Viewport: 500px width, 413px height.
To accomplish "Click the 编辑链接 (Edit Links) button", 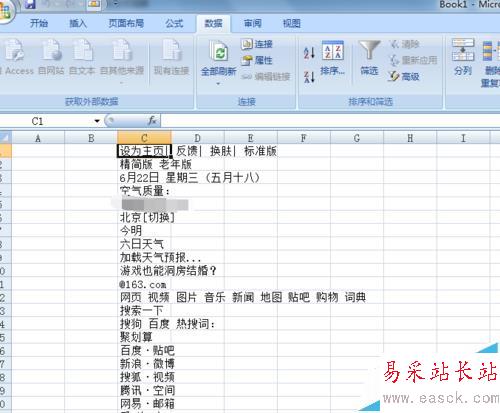I will [x=266, y=77].
